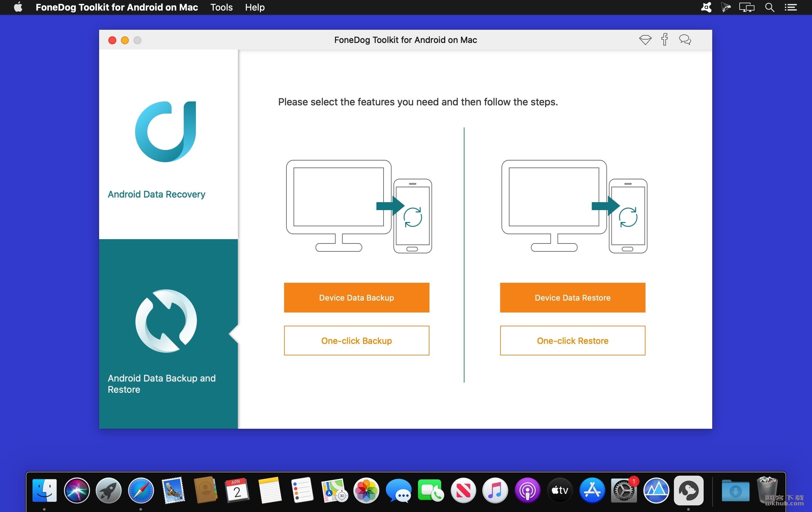Click the bird-shaped menu bar icon

click(x=706, y=7)
